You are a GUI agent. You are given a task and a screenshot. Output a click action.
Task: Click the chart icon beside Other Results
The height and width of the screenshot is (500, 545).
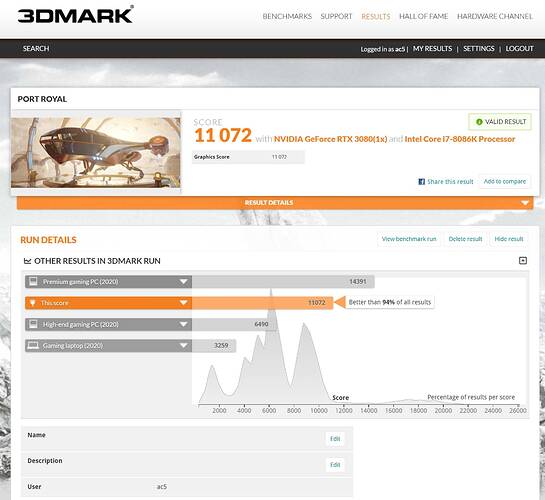tap(27, 261)
